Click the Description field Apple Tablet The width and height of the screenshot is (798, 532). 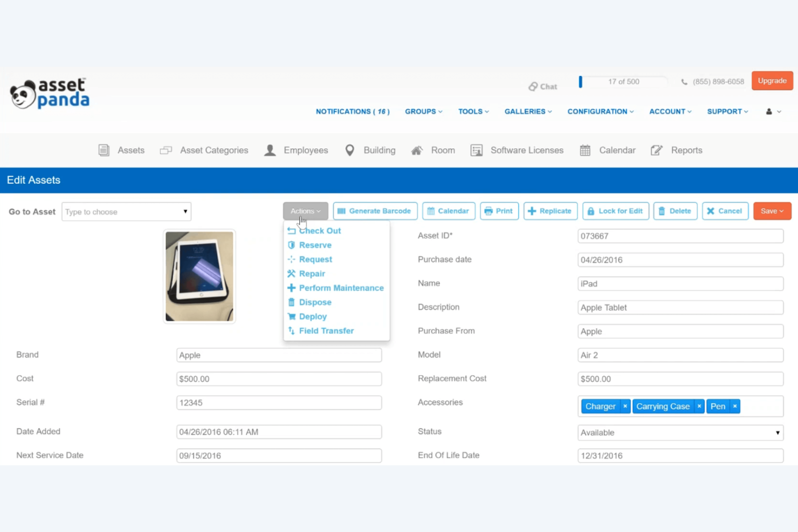pyautogui.click(x=680, y=307)
